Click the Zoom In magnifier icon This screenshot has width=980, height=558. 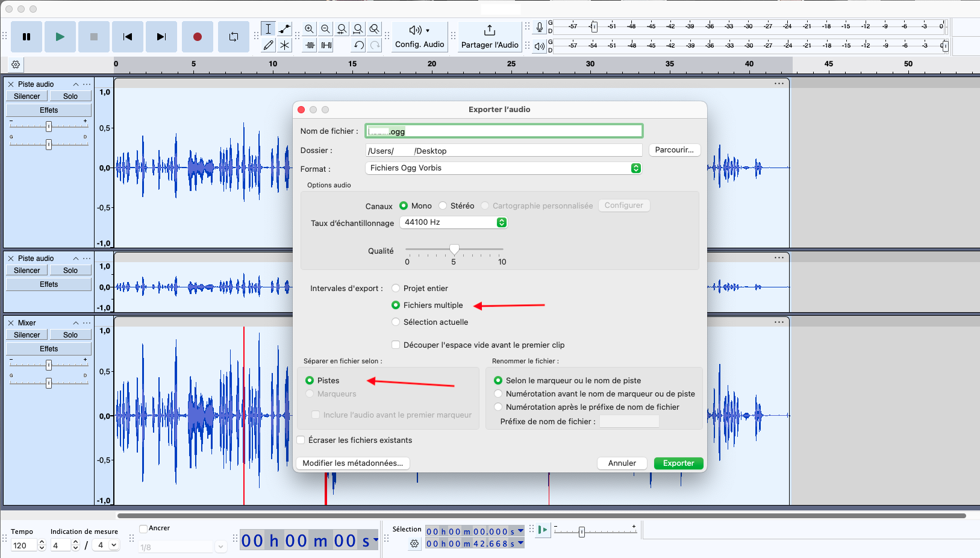[x=309, y=29]
